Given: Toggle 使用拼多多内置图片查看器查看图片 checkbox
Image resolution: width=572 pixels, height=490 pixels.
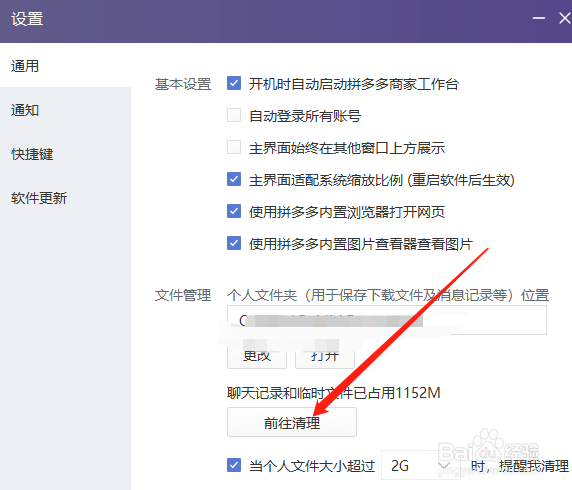Looking at the screenshot, I should pos(234,243).
